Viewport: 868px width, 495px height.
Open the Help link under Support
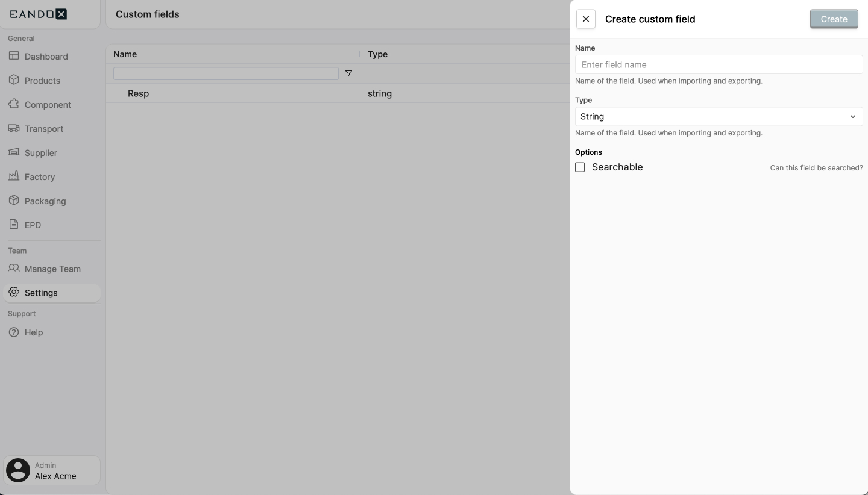coord(33,332)
